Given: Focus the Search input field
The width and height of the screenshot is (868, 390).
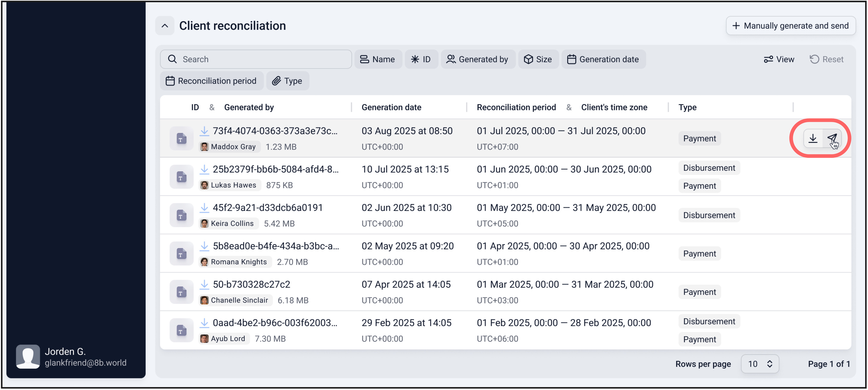Looking at the screenshot, I should click(256, 59).
